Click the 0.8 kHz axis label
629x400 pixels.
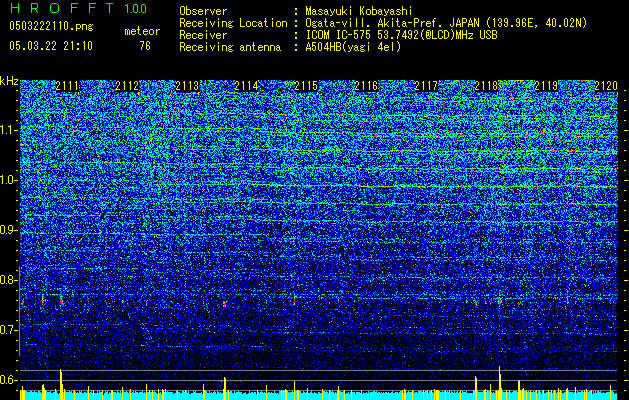pyautogui.click(x=8, y=280)
